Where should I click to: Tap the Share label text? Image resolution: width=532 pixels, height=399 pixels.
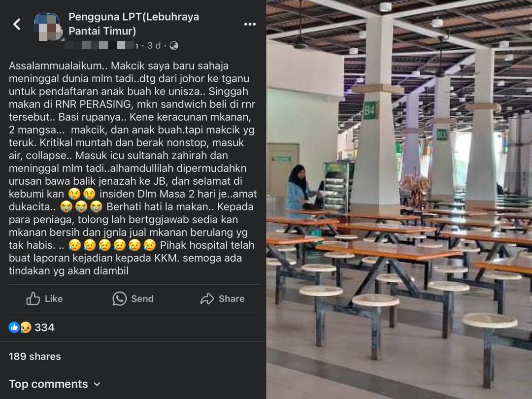(232, 299)
